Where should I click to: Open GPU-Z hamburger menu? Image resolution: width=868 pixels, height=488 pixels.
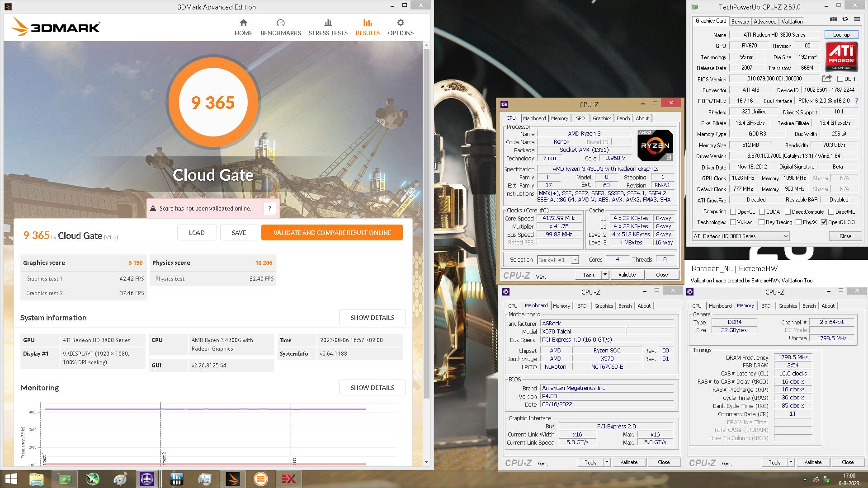click(857, 19)
